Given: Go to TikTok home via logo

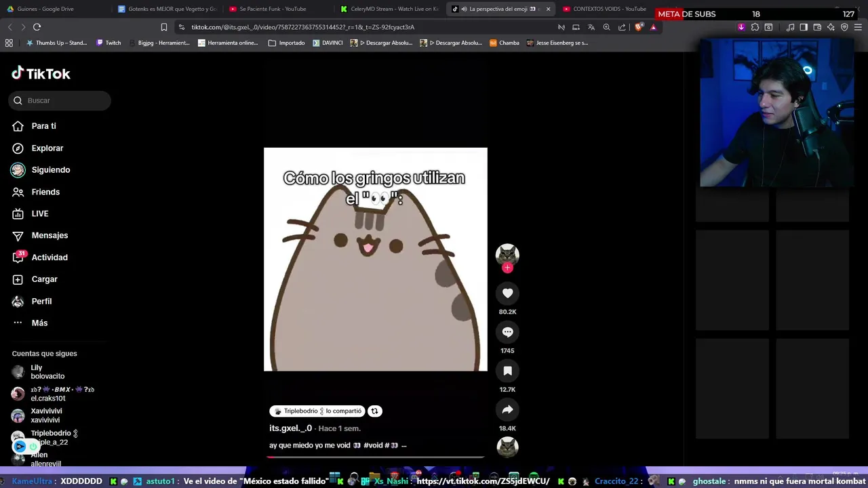Looking at the screenshot, I should pyautogui.click(x=41, y=73).
